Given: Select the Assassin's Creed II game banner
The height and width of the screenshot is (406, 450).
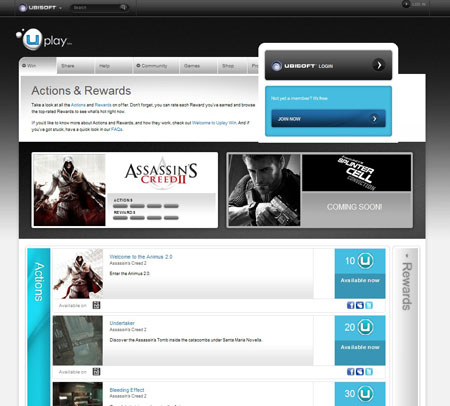Looking at the screenshot, I should (125, 190).
